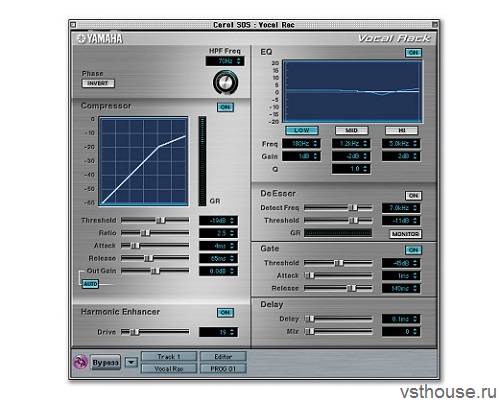Click the Track 1 button

click(x=169, y=357)
